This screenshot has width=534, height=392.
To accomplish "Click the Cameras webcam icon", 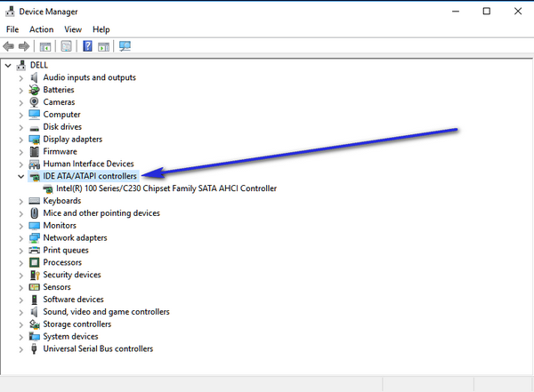I will 34,102.
